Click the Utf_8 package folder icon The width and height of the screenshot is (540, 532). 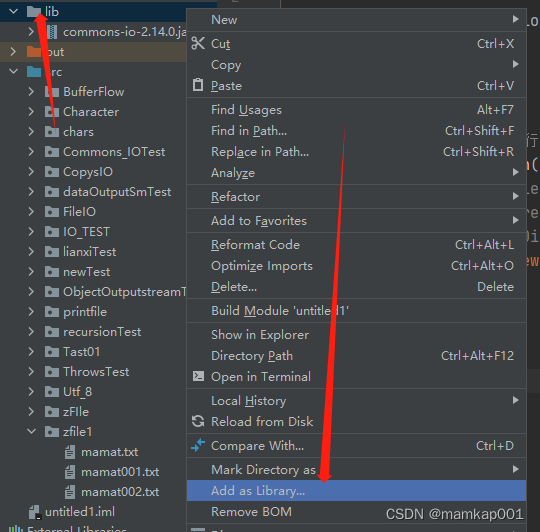tap(52, 392)
